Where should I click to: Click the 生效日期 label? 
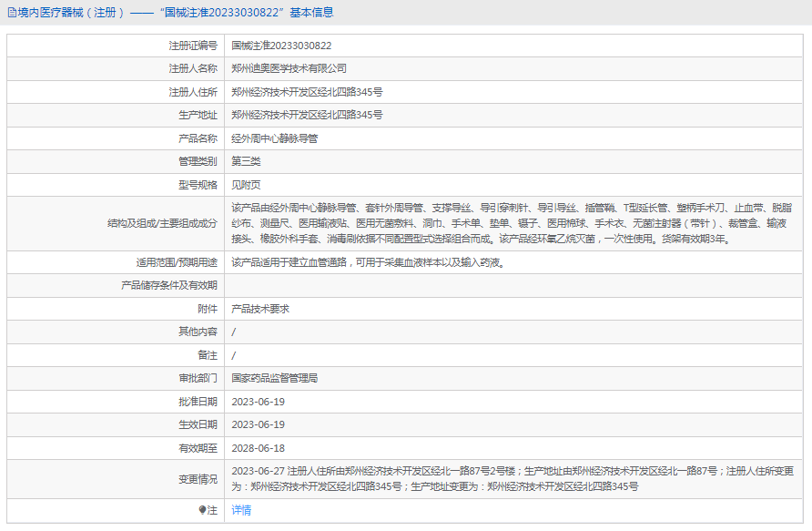coord(198,424)
